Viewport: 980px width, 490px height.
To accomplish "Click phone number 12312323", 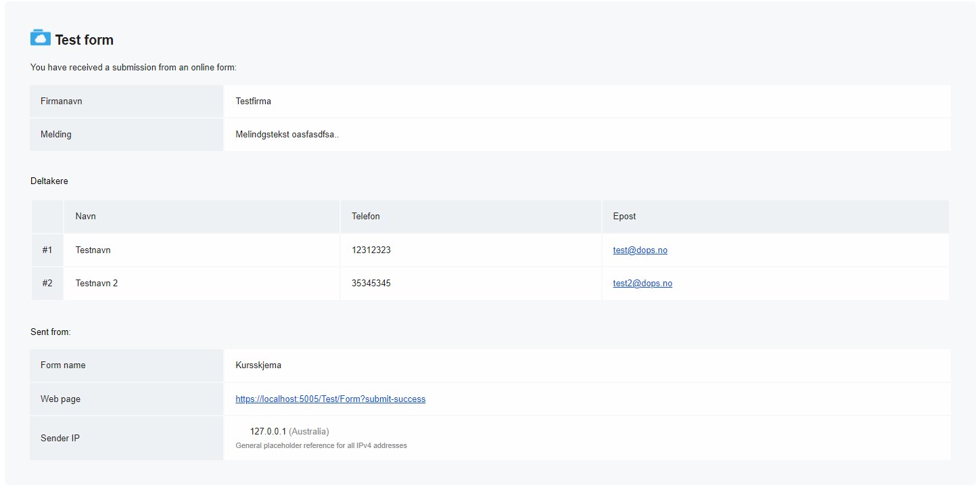I will [x=371, y=250].
